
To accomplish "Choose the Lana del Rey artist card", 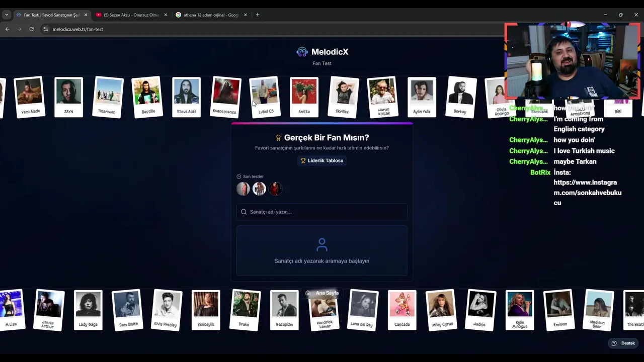I will [x=363, y=310].
